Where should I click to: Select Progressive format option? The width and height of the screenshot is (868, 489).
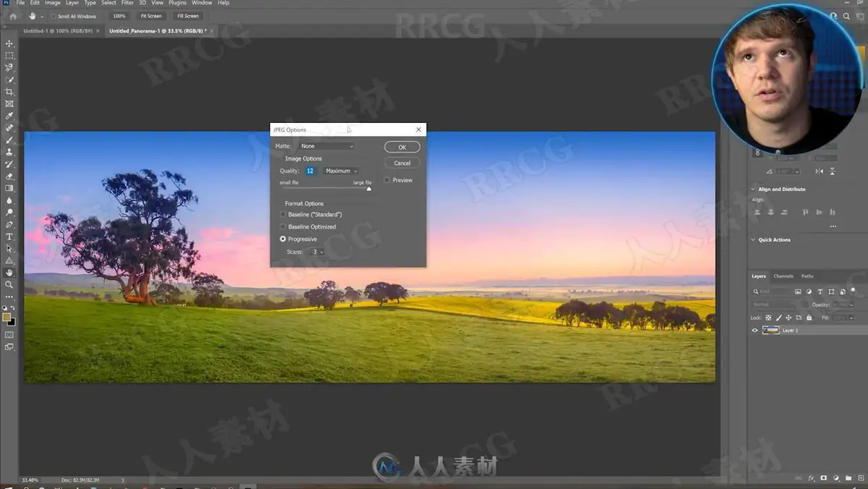point(283,239)
